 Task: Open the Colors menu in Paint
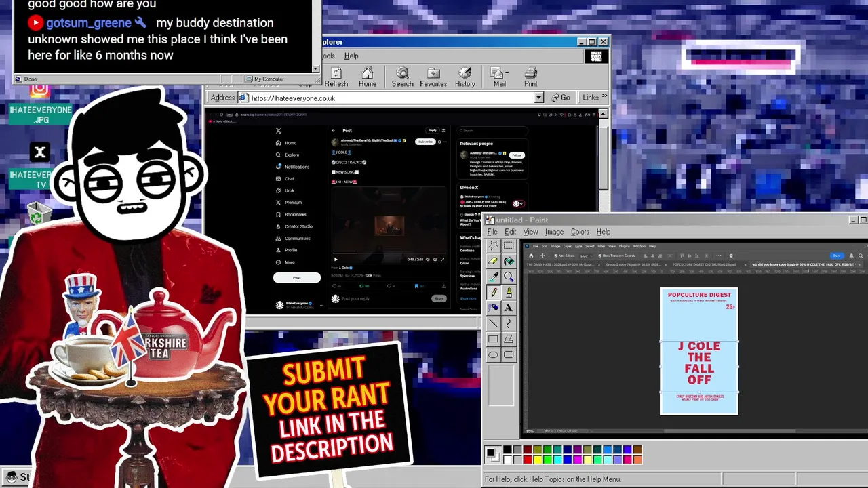coord(580,232)
